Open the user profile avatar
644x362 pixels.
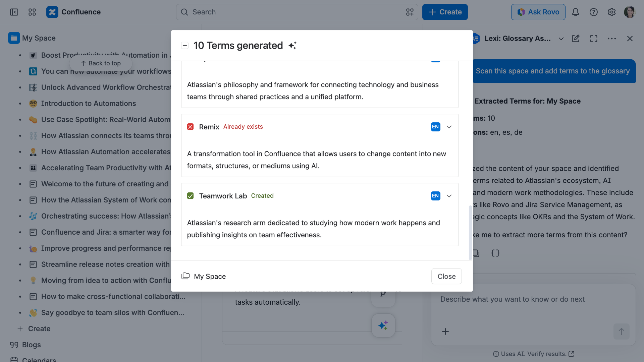tap(630, 12)
